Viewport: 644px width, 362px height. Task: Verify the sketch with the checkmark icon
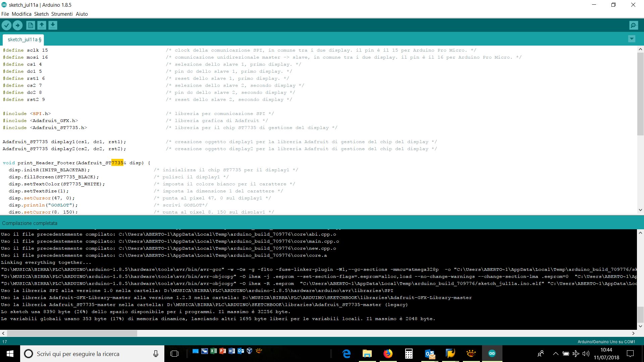7,25
